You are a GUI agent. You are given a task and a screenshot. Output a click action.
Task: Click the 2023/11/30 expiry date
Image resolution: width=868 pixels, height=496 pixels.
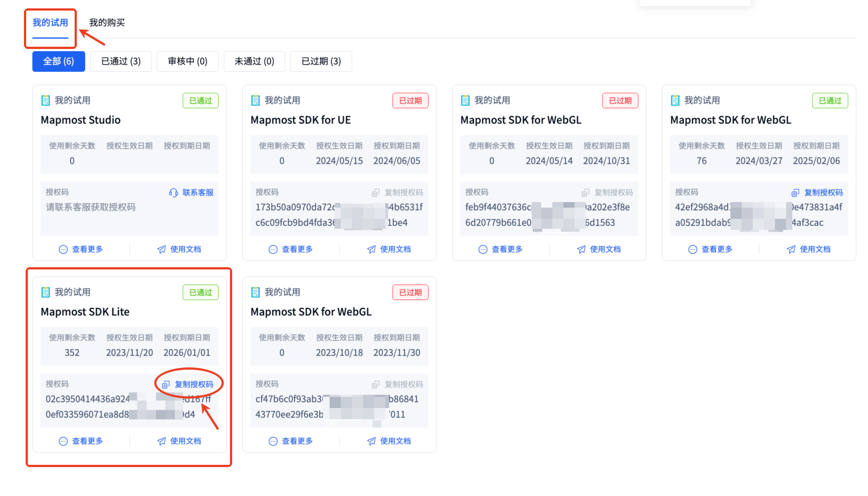397,353
